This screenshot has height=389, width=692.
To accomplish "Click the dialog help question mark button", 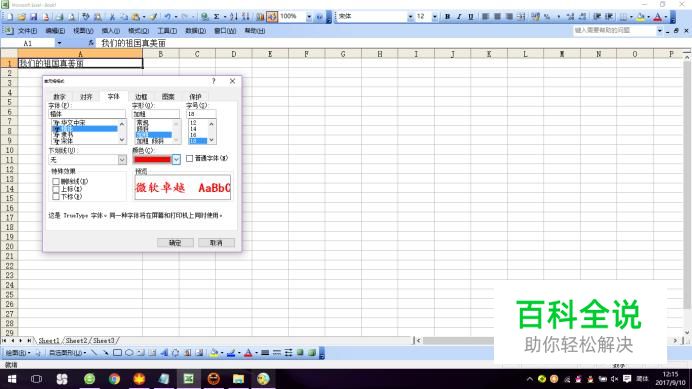I will [x=214, y=81].
